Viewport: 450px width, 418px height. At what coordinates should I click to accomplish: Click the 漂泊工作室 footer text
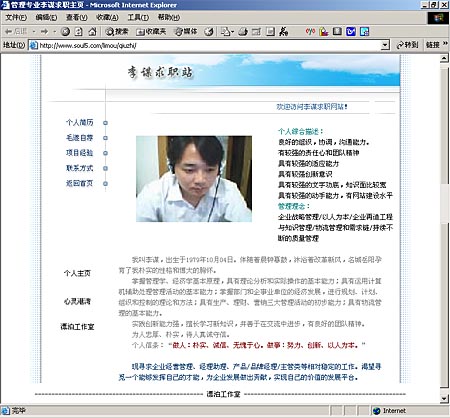click(223, 394)
